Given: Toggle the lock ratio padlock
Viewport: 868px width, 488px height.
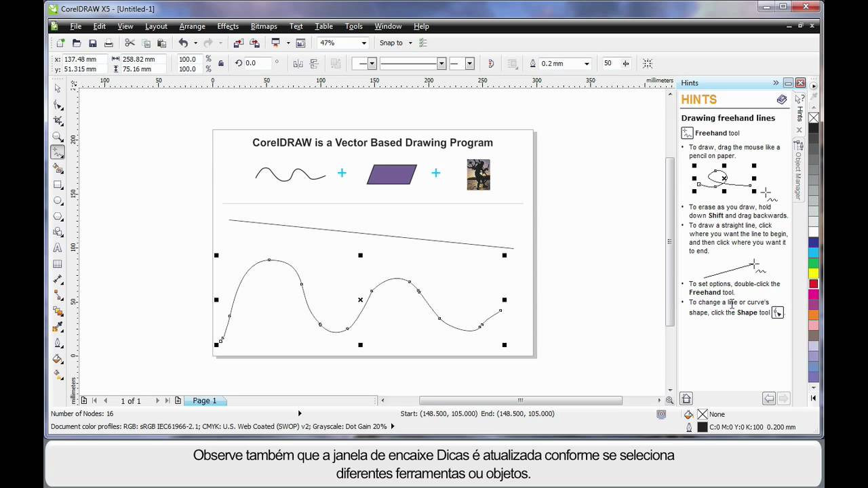Looking at the screenshot, I should [x=221, y=64].
